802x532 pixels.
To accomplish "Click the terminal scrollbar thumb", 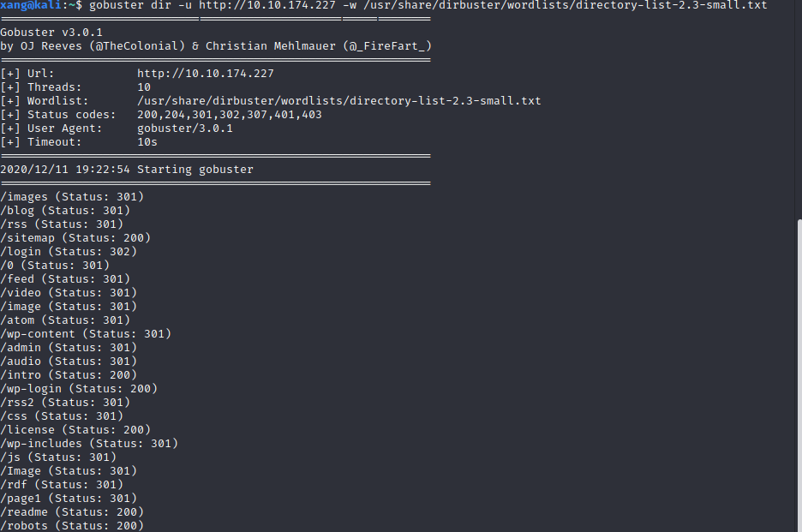I will point(799,376).
